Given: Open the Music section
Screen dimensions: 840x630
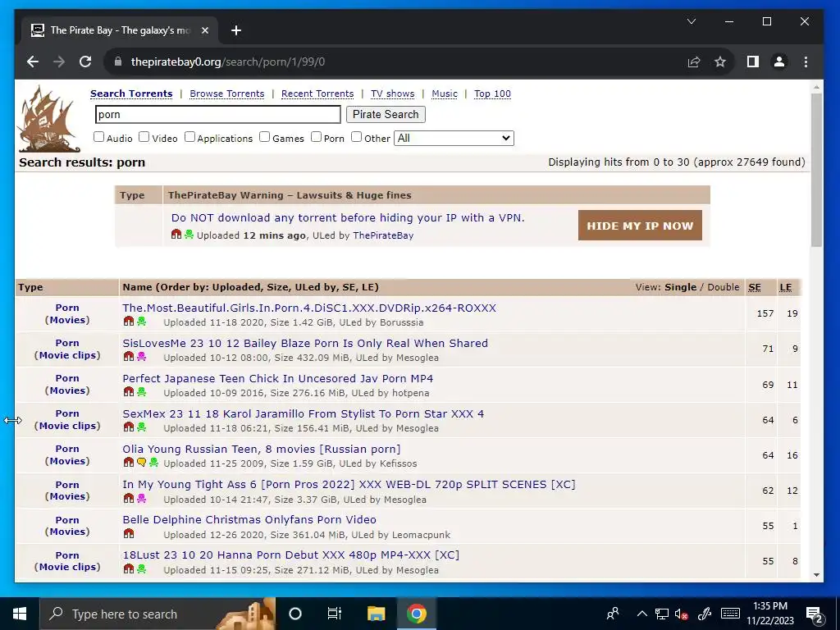Looking at the screenshot, I should 445,94.
